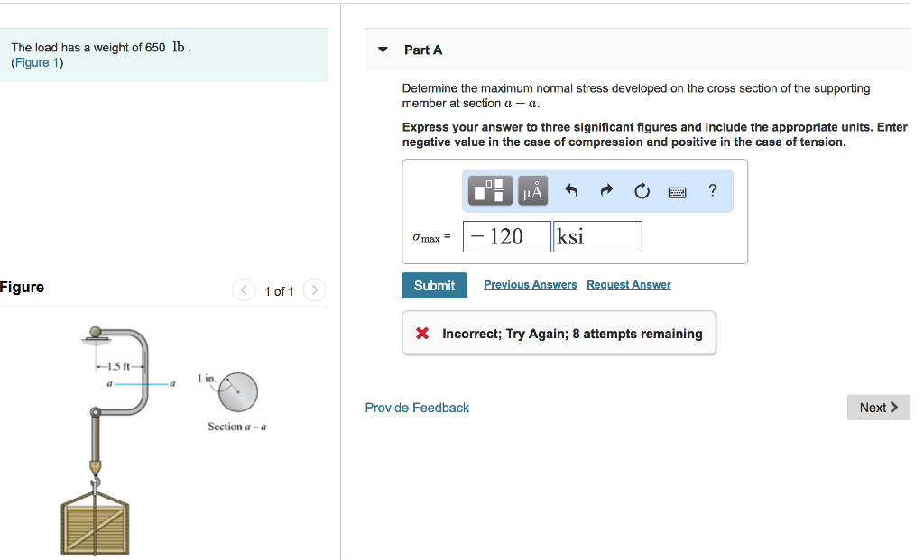Click the answer value field containing −120
This screenshot has height=560, width=924.
[506, 237]
